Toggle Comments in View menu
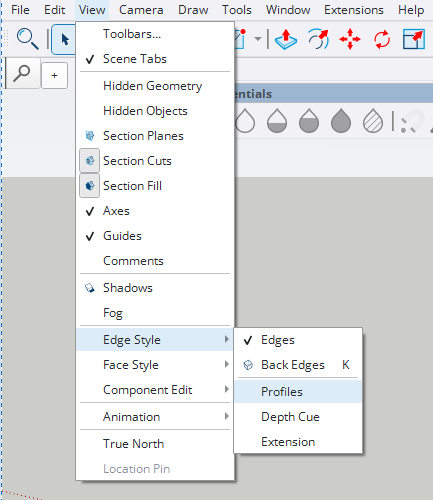This screenshot has width=433, height=500. (155, 261)
